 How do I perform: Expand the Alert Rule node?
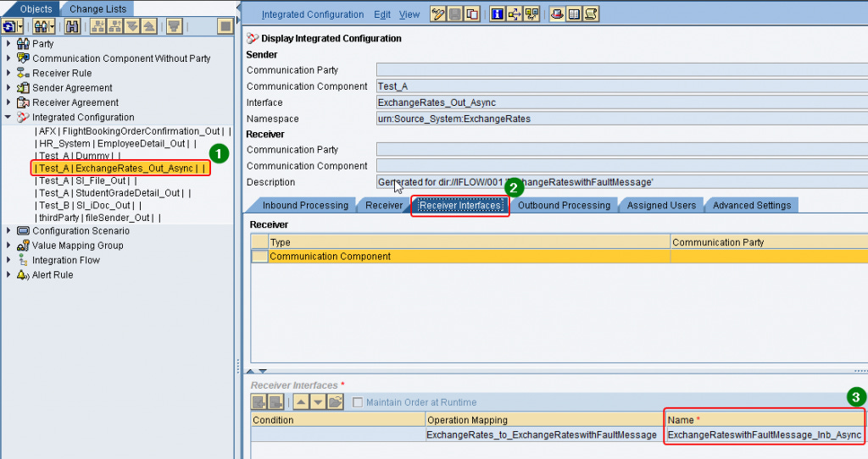[8, 274]
